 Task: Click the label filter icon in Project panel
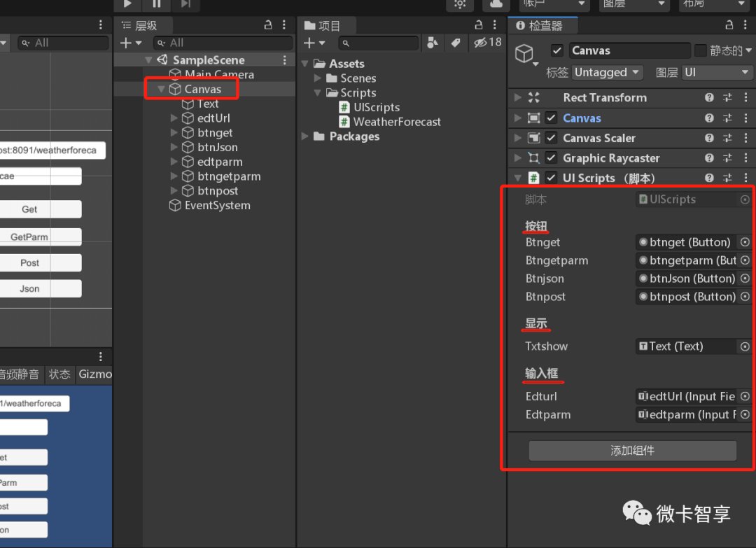(x=455, y=43)
